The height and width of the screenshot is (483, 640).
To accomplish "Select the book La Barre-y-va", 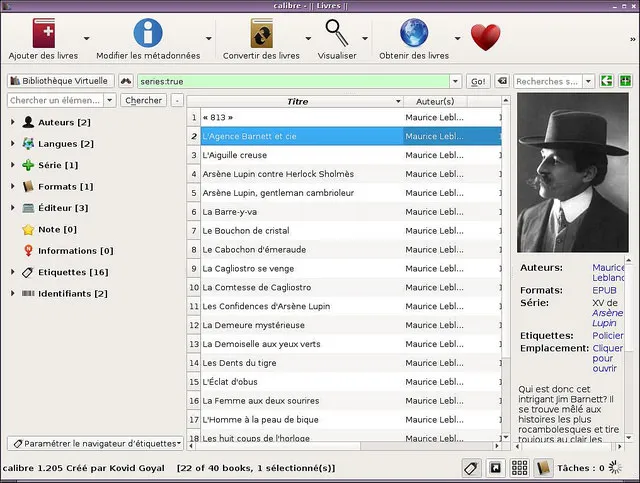I will (x=230, y=212).
